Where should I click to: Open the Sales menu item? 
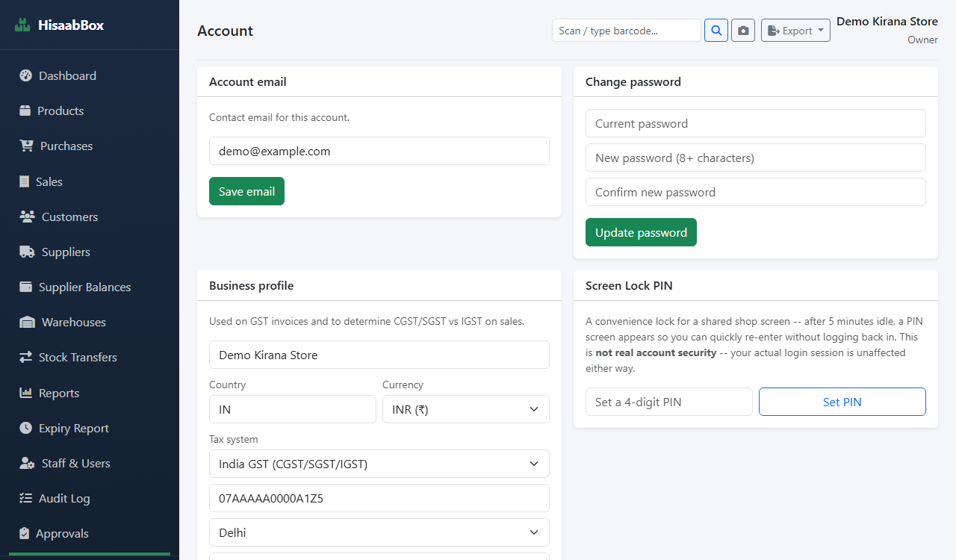coord(90,181)
